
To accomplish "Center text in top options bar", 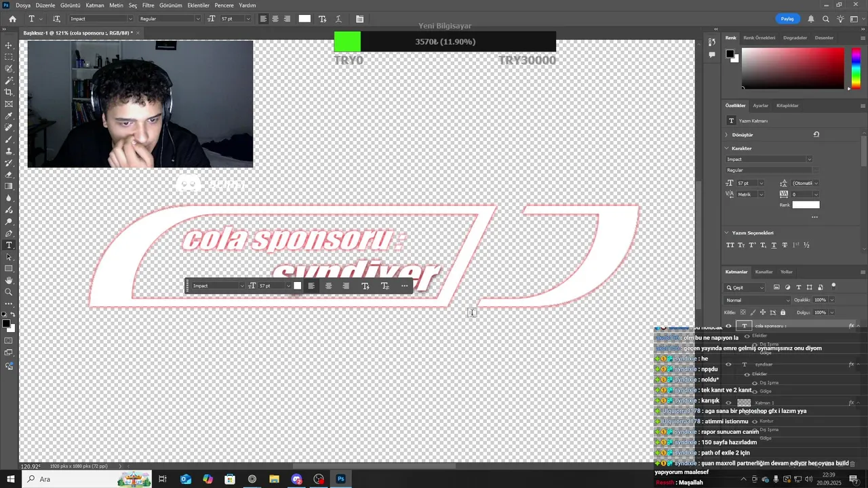I will coord(275,19).
